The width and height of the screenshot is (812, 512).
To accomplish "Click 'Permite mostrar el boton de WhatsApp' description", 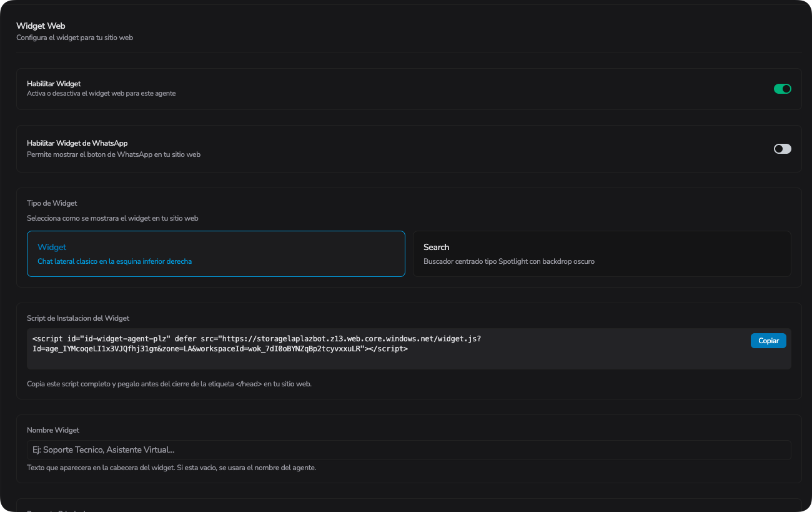I will click(x=114, y=154).
